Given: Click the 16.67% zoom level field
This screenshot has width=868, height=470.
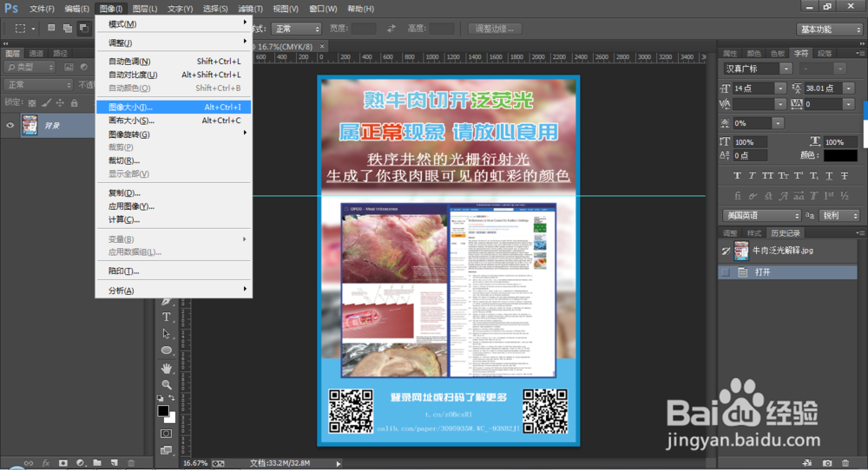Looking at the screenshot, I should (x=195, y=463).
